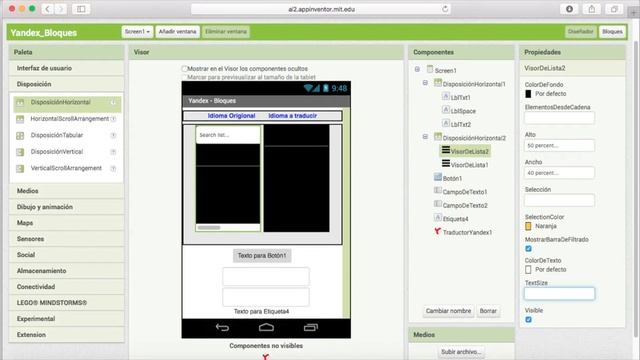Expand Dibujo y animación palette section
Image resolution: width=640 pixels, height=360 pixels.
pos(67,207)
